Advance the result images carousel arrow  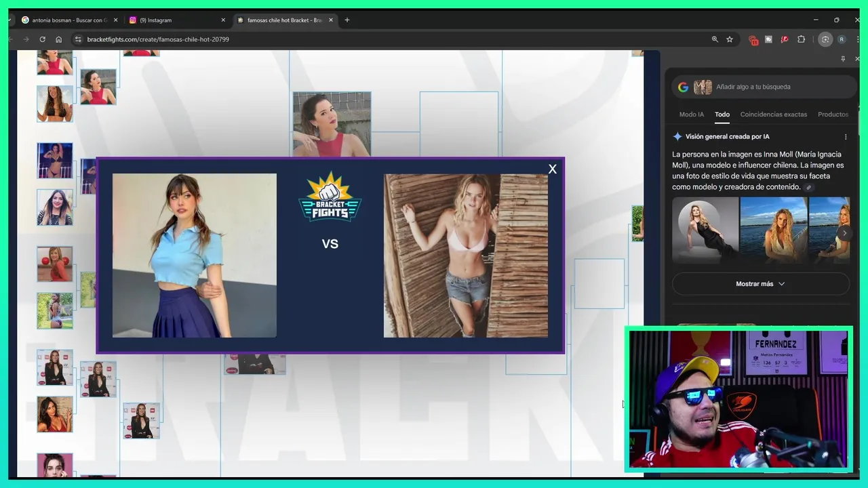tap(844, 233)
